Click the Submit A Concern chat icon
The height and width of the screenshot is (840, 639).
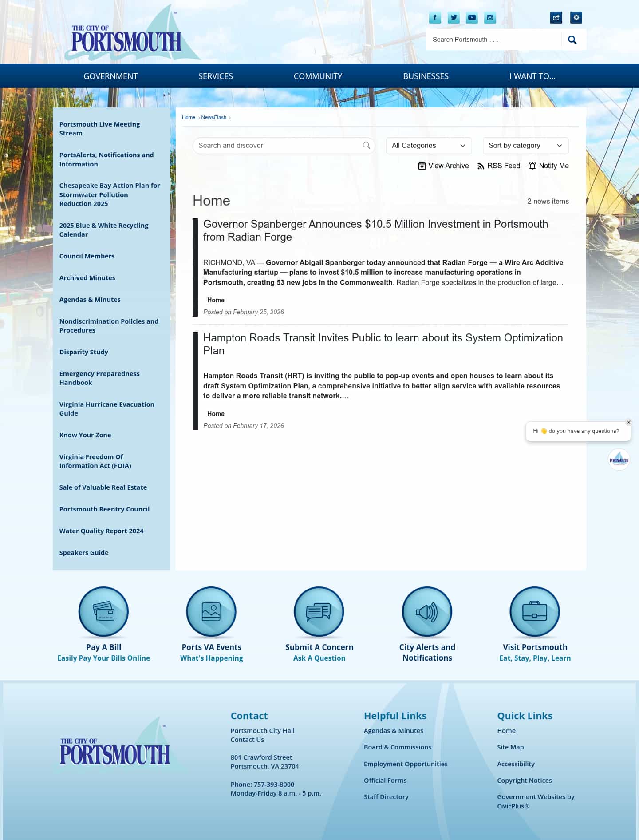(x=319, y=612)
